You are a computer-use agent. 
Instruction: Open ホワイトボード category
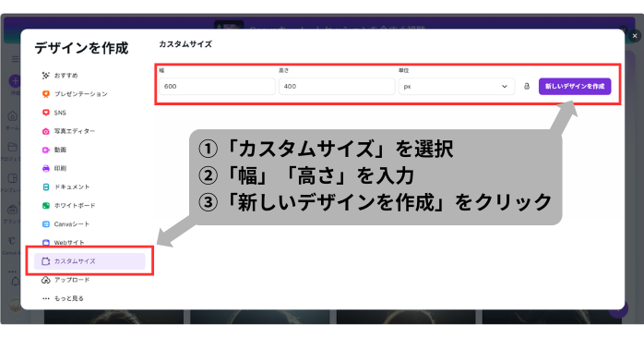(89, 206)
